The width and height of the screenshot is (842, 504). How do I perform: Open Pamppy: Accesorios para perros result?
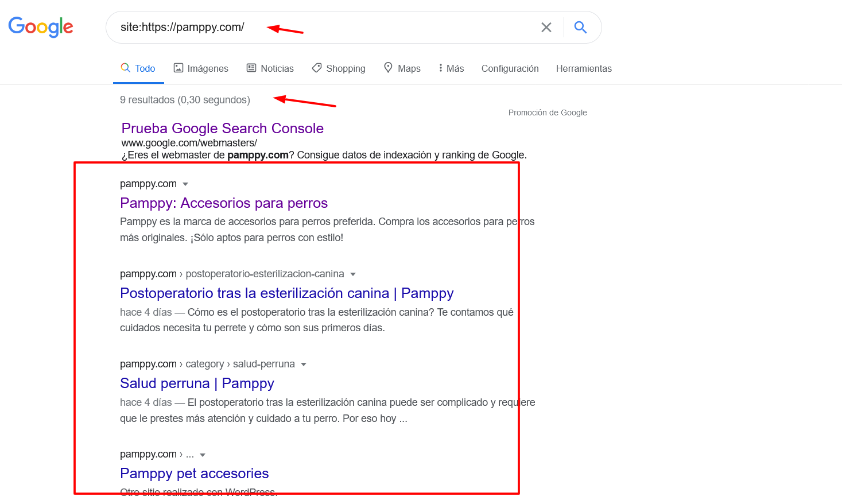pos(224,203)
